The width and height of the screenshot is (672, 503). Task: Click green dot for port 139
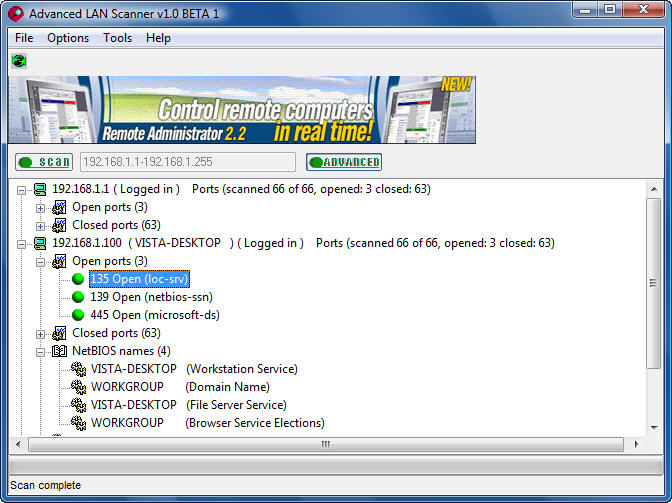pyautogui.click(x=78, y=297)
